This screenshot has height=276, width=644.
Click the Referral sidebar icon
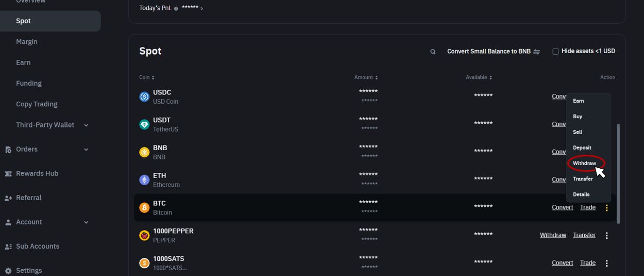pyautogui.click(x=8, y=198)
